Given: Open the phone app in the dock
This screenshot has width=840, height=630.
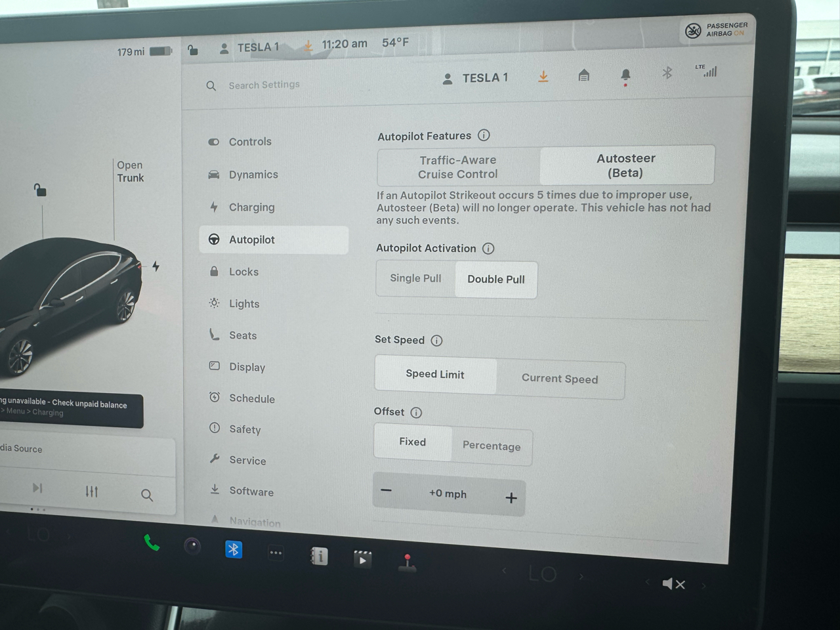Looking at the screenshot, I should [x=152, y=543].
